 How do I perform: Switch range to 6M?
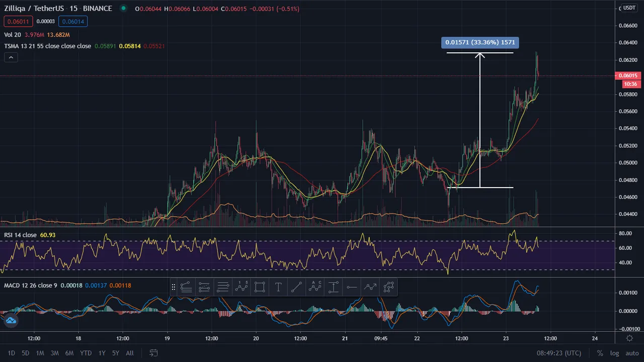pos(69,353)
